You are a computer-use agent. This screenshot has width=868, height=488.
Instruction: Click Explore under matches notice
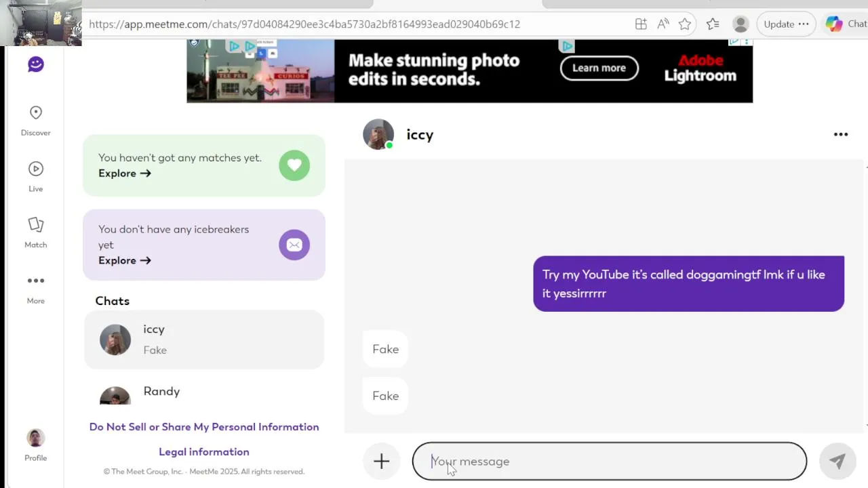125,174
